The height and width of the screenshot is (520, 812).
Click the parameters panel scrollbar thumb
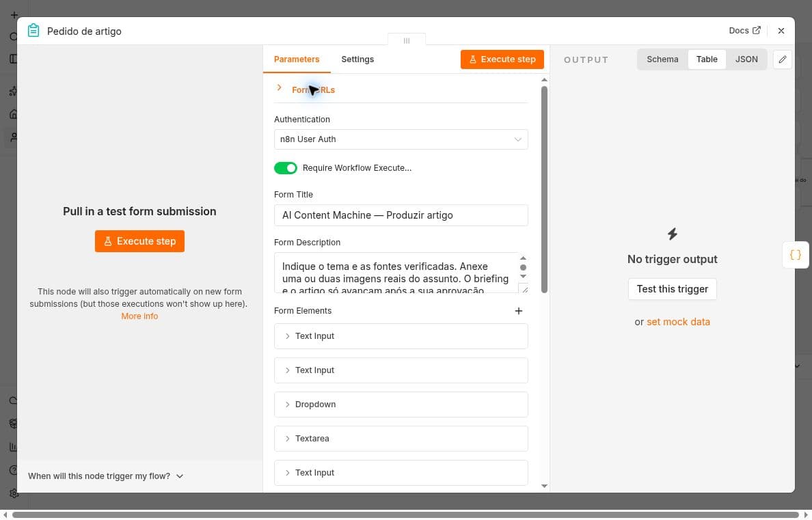pyautogui.click(x=544, y=189)
